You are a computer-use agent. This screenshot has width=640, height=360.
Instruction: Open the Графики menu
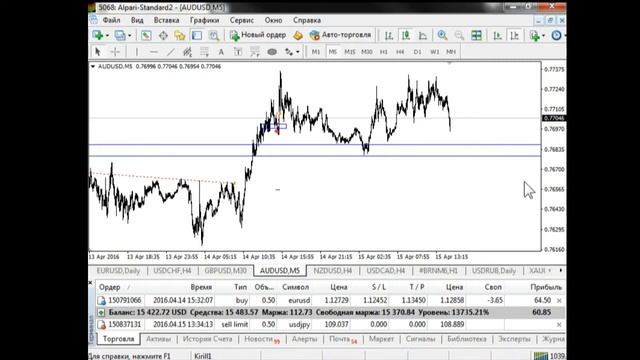pos(204,20)
